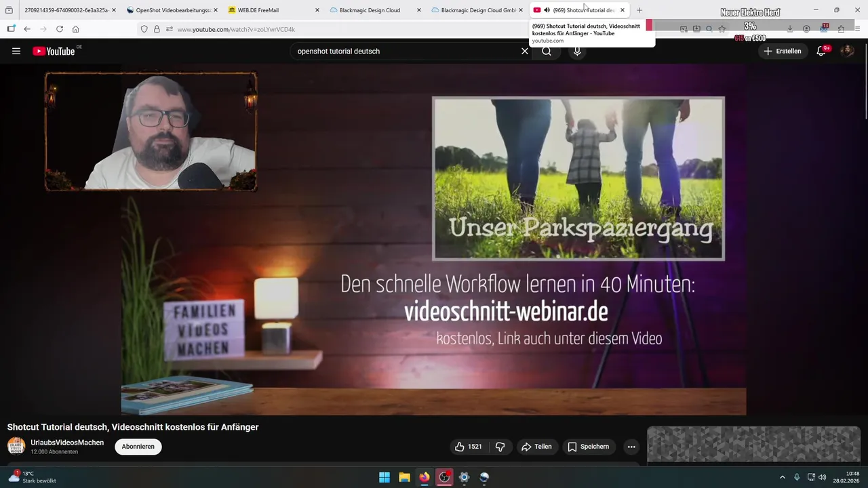Screen dimensions: 868x488
Task: Go back one page
Action: (27, 29)
